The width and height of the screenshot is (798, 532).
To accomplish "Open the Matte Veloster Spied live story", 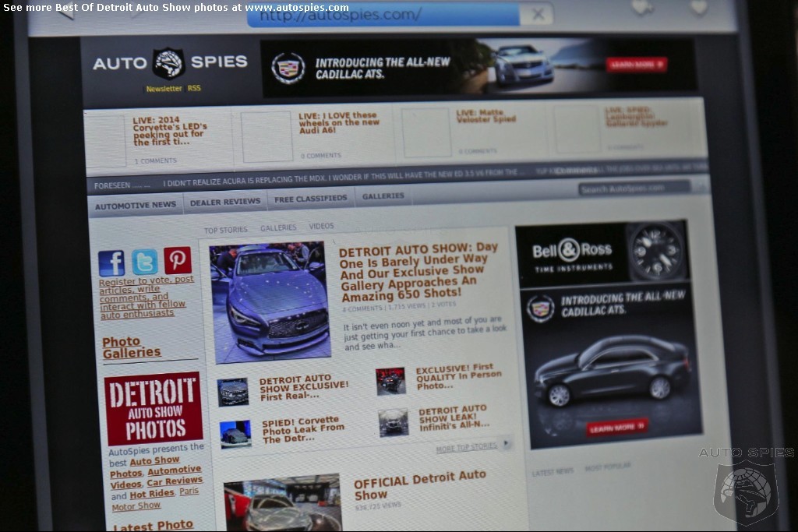I will click(486, 117).
